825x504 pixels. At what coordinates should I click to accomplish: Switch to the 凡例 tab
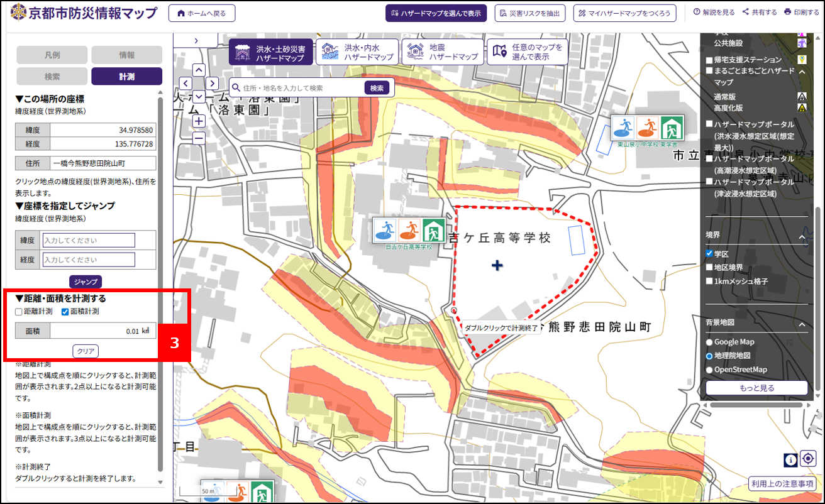click(x=53, y=55)
